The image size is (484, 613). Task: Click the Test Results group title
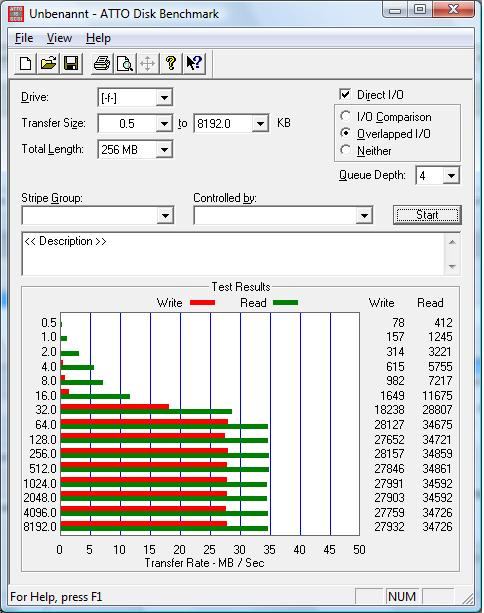tap(241, 287)
